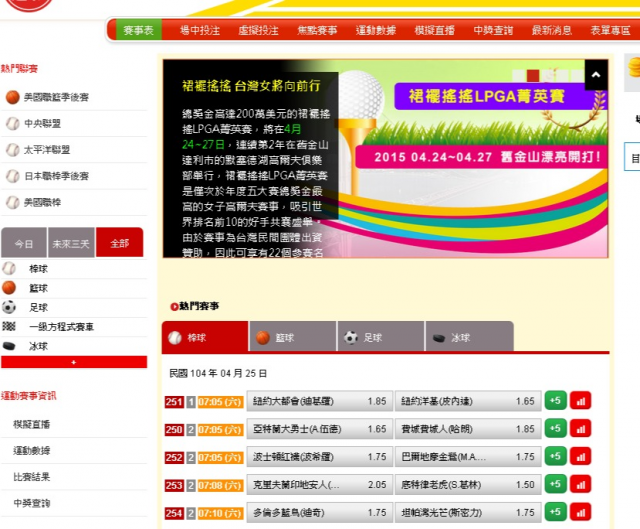Screen dimensions: 640x529
Task: Expand the sports list with red plus bar
Action: [74, 362]
